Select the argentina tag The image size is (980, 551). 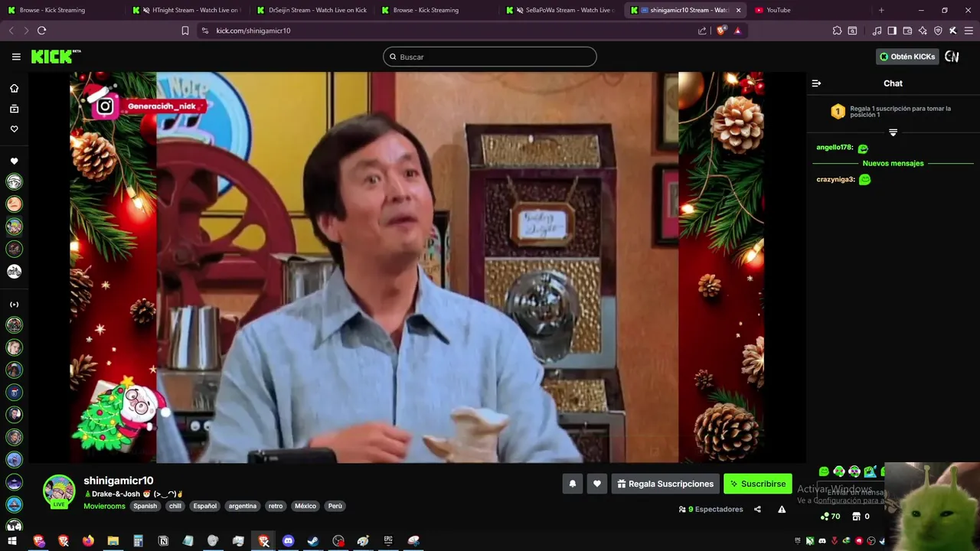pyautogui.click(x=243, y=506)
